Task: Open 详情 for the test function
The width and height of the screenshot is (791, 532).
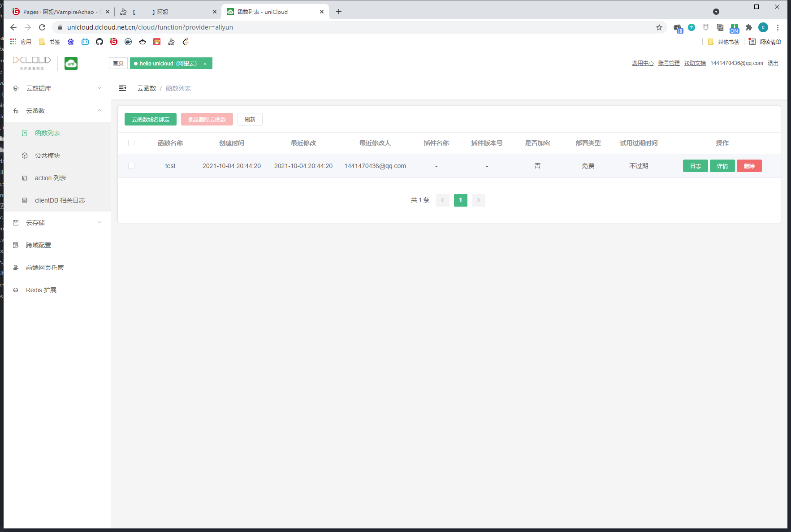Action: pos(722,166)
